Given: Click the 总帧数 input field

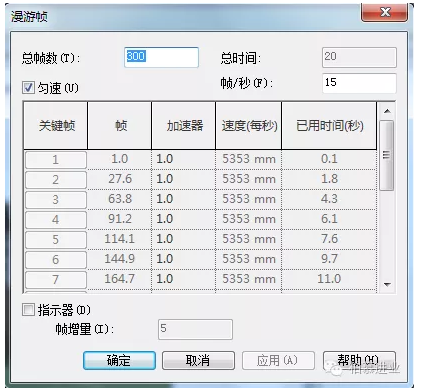Looking at the screenshot, I should click(x=161, y=58).
